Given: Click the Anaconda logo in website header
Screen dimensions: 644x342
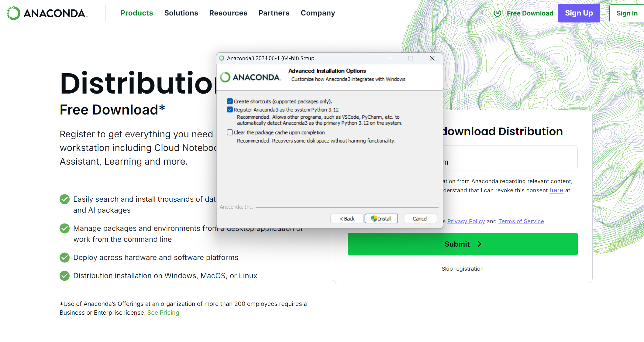Looking at the screenshot, I should 47,13.
